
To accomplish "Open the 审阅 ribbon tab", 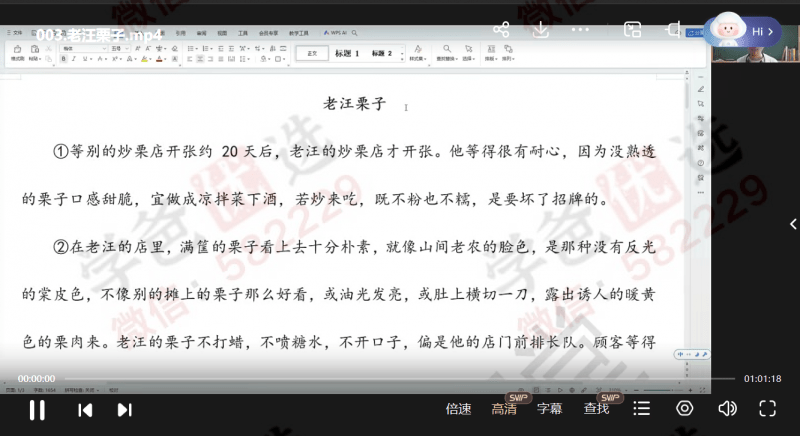I will tap(202, 33).
